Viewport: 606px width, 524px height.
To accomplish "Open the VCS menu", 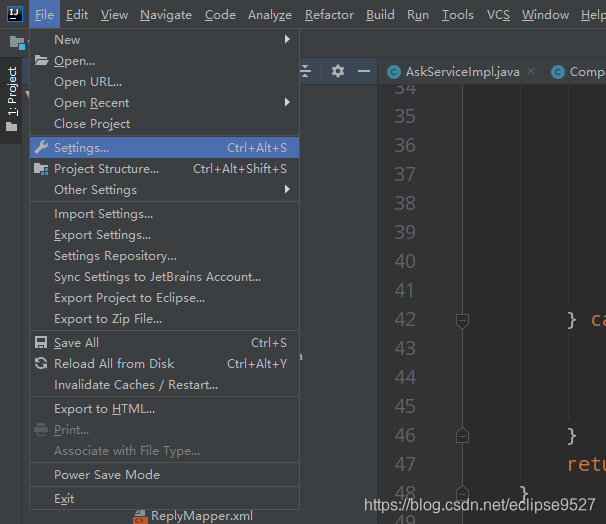I will 498,15.
